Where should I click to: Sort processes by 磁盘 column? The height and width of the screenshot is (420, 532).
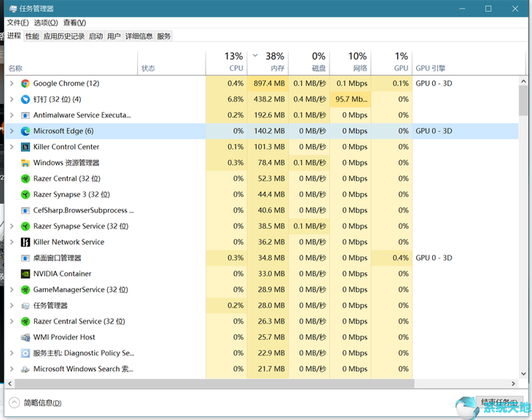tap(309, 63)
